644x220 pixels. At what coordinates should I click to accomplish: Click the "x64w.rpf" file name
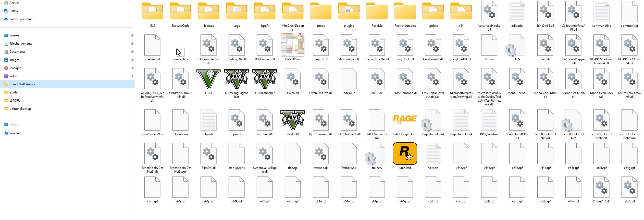(x=573, y=201)
